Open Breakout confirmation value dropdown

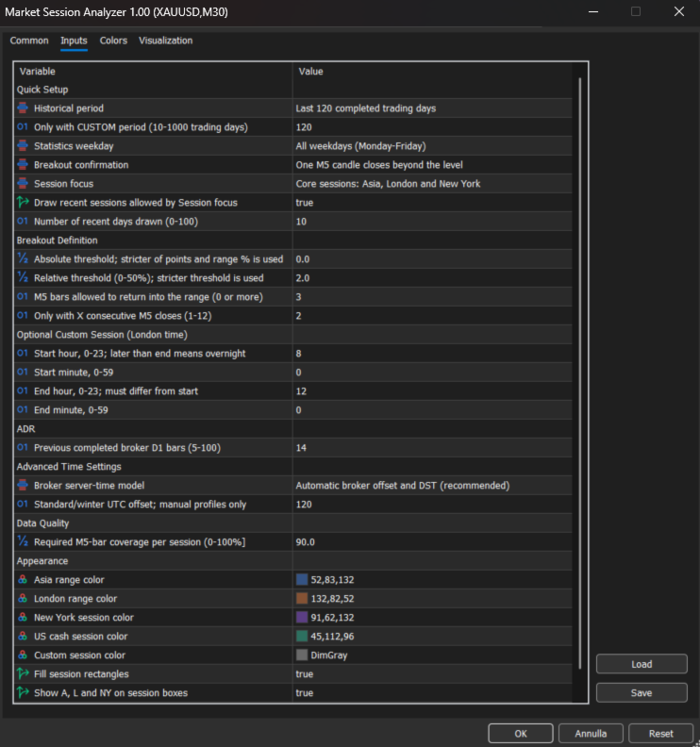(x=432, y=165)
